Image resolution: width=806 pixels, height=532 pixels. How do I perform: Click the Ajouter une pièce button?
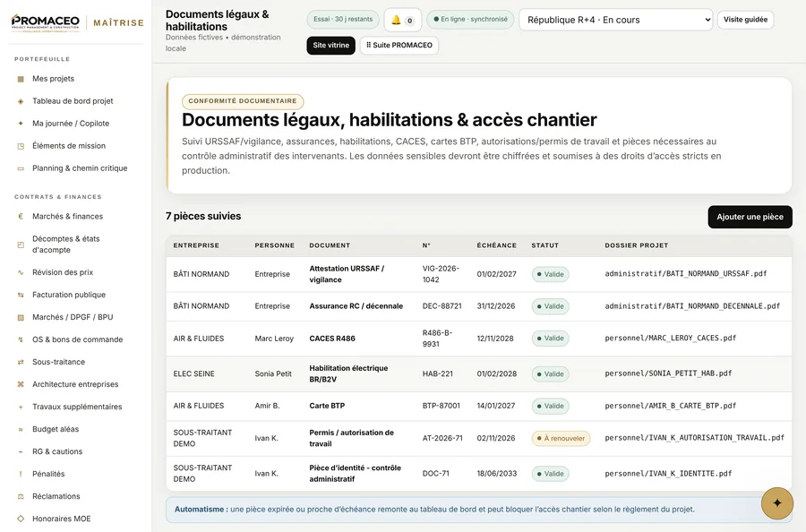(x=750, y=217)
